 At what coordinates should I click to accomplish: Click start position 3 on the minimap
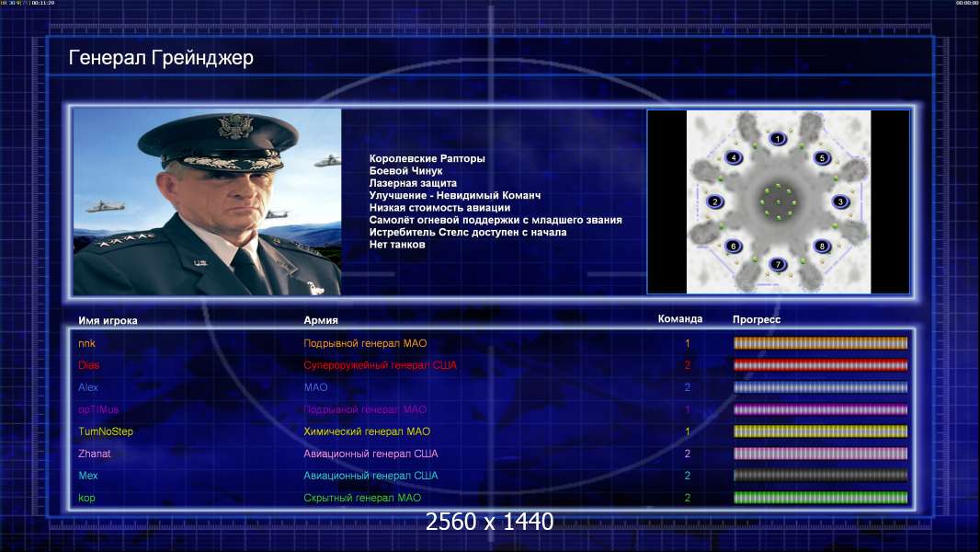click(840, 201)
